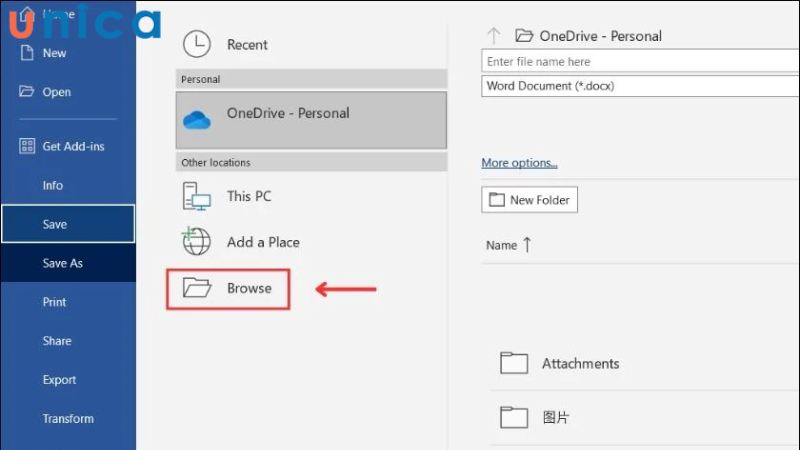The image size is (800, 450).
Task: Click the This PC computer icon
Action: pos(196,196)
